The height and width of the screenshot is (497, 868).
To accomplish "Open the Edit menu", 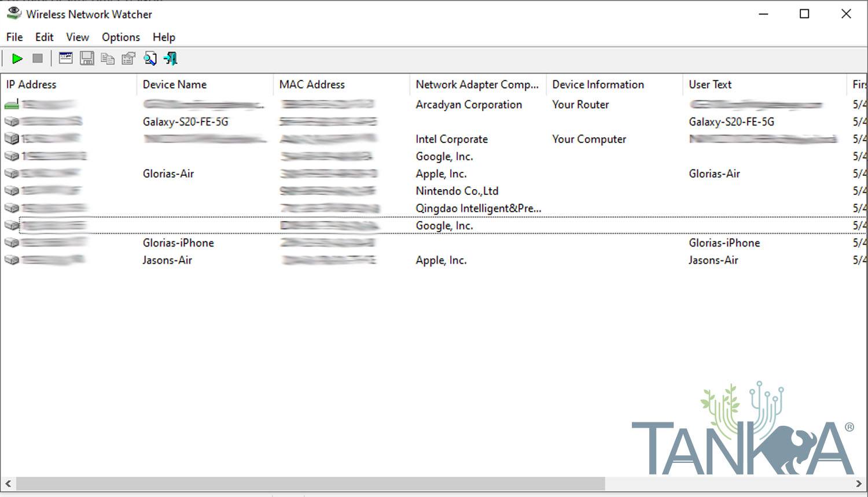I will pyautogui.click(x=44, y=37).
